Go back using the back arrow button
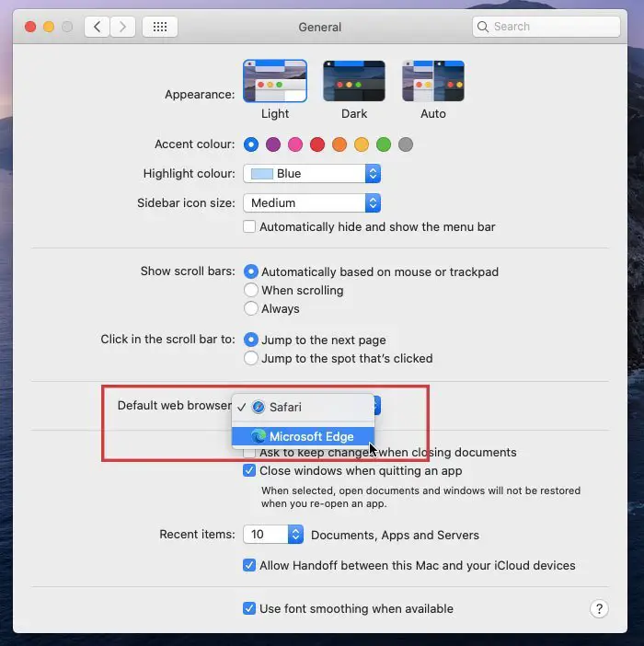 pos(97,27)
